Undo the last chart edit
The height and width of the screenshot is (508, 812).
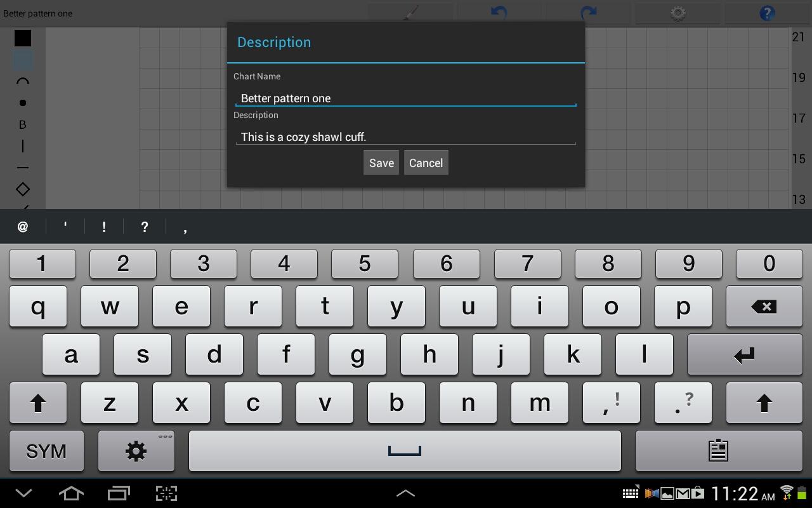(499, 13)
